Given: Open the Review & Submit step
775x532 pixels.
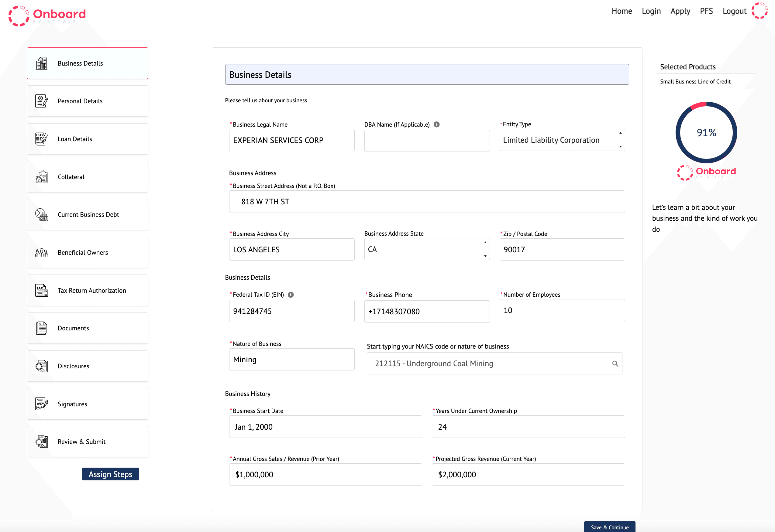Looking at the screenshot, I should coord(88,442).
